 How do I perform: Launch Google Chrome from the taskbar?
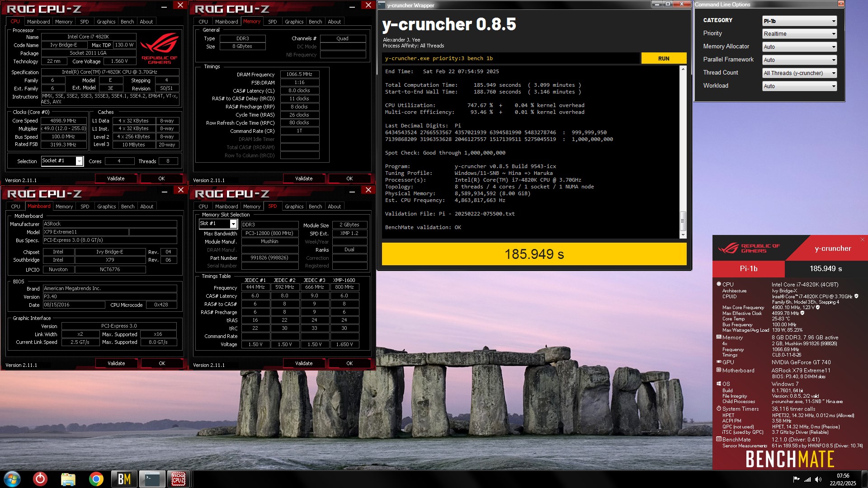(x=96, y=479)
